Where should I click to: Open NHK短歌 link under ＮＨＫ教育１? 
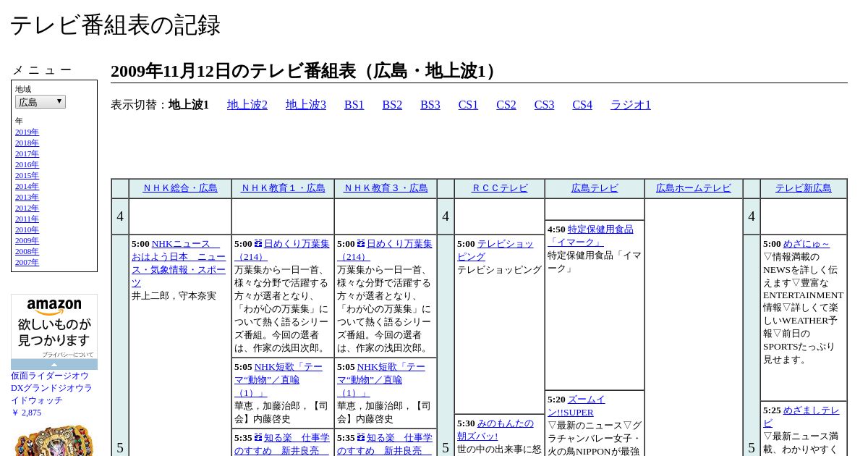click(x=278, y=380)
